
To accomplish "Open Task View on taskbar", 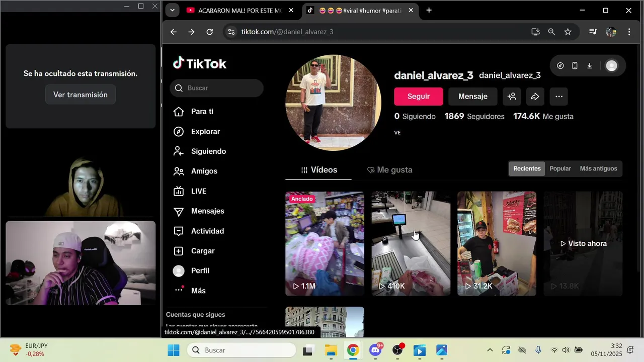I will (x=308, y=350).
